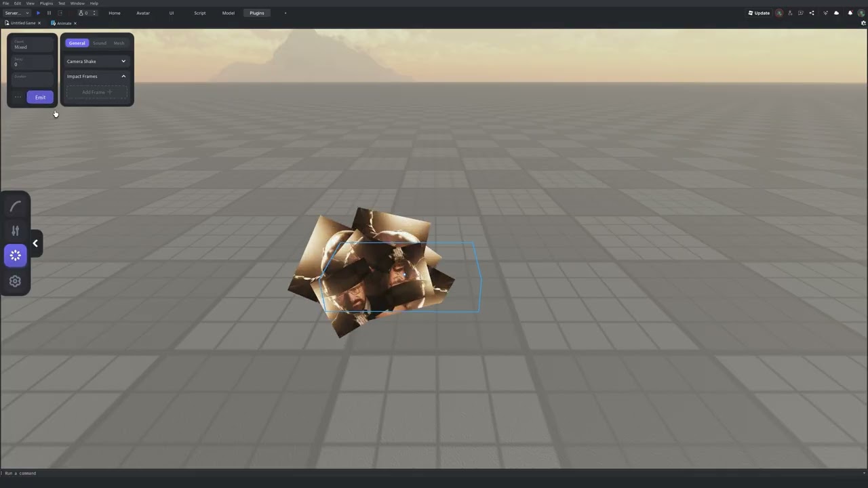Select the Sound tab in plugin panel
The image size is (868, 488).
(x=100, y=43)
